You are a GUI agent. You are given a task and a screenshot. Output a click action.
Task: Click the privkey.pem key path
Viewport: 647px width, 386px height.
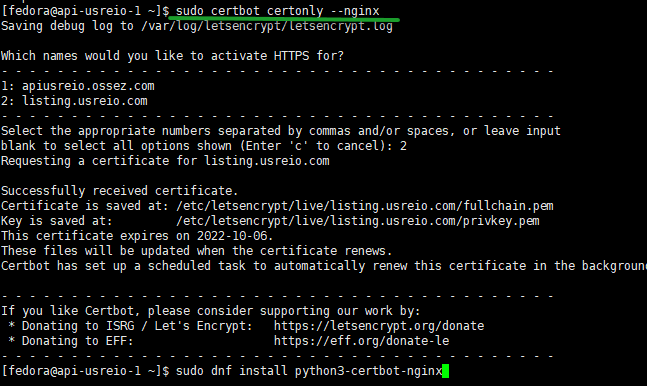[358, 221]
